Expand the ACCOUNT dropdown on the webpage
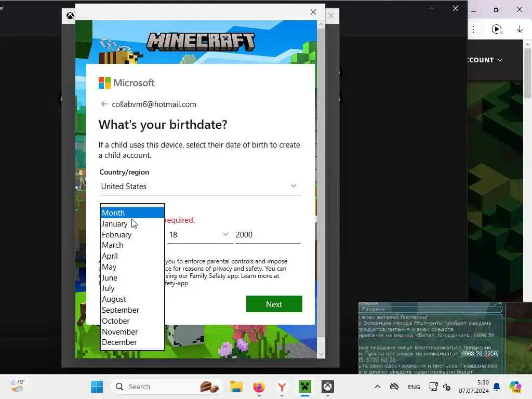This screenshot has height=399, width=532. point(485,60)
